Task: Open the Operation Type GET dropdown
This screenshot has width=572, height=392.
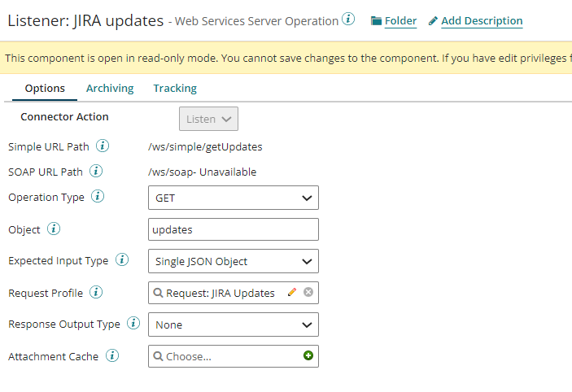Action: (x=233, y=198)
